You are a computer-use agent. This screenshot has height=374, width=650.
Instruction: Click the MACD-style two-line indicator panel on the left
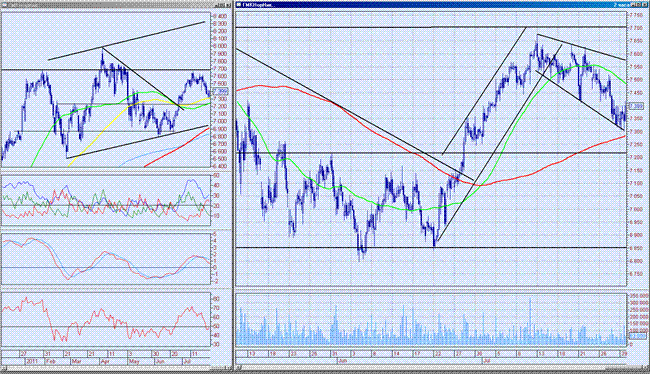coord(106,259)
